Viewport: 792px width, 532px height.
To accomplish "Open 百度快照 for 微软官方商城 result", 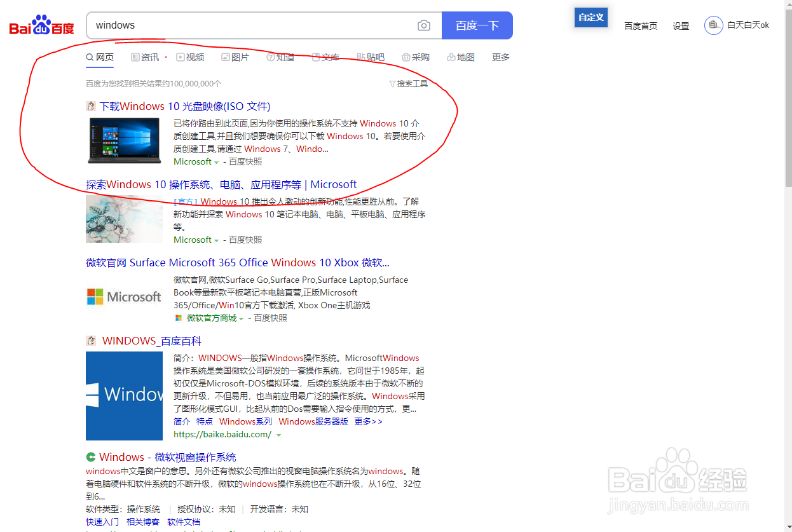I will coord(271,318).
